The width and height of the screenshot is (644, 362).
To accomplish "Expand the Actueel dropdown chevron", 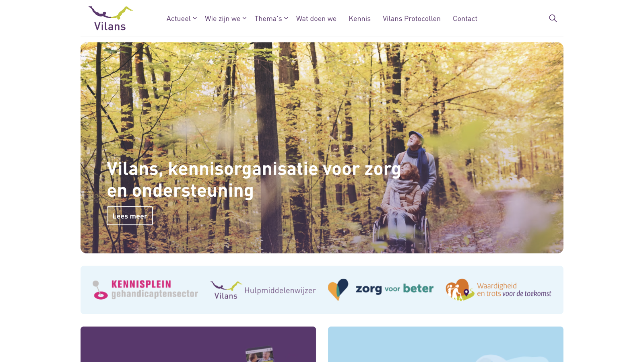I will coord(195,18).
